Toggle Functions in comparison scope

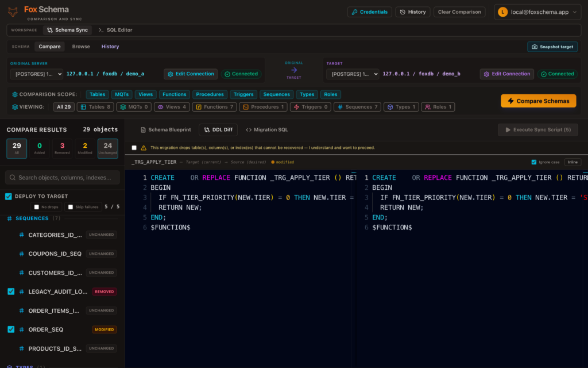coord(175,95)
